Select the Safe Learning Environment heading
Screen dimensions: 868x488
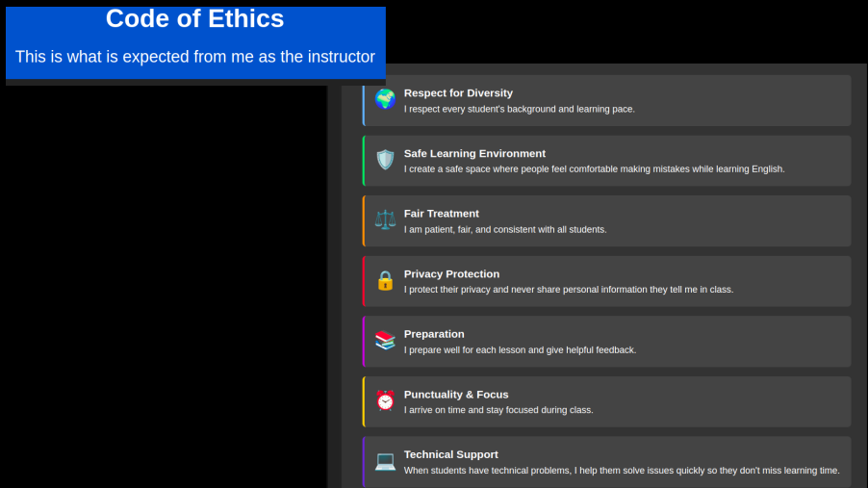coord(474,154)
